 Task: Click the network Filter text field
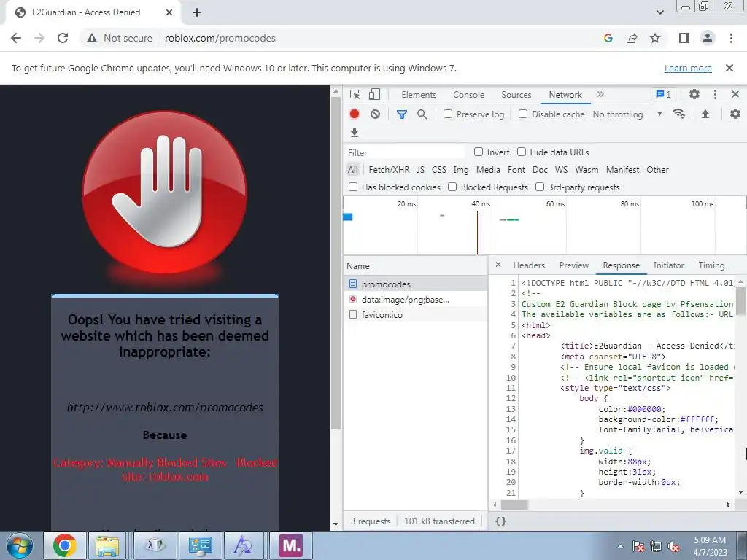[405, 152]
